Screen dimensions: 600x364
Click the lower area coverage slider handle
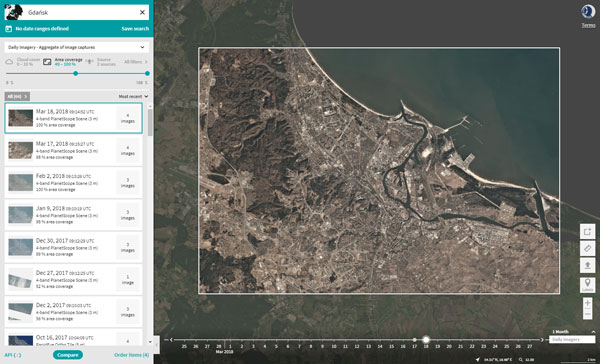coord(76,73)
